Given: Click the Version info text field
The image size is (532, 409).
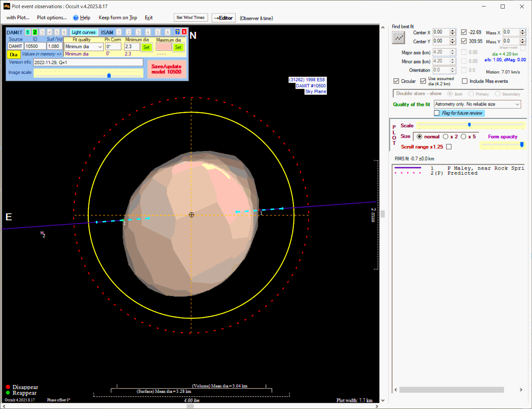Looking at the screenshot, I should click(88, 62).
